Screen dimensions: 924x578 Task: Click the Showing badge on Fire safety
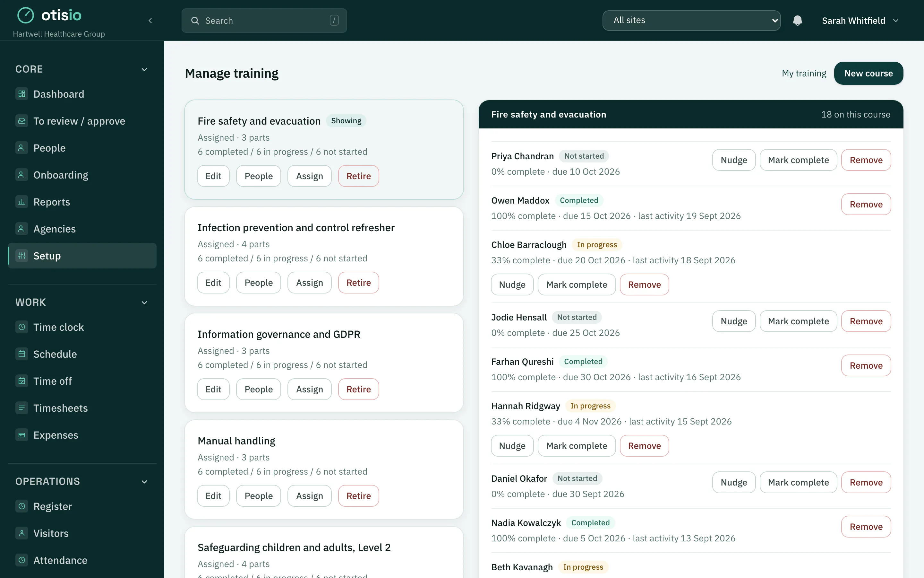click(346, 121)
